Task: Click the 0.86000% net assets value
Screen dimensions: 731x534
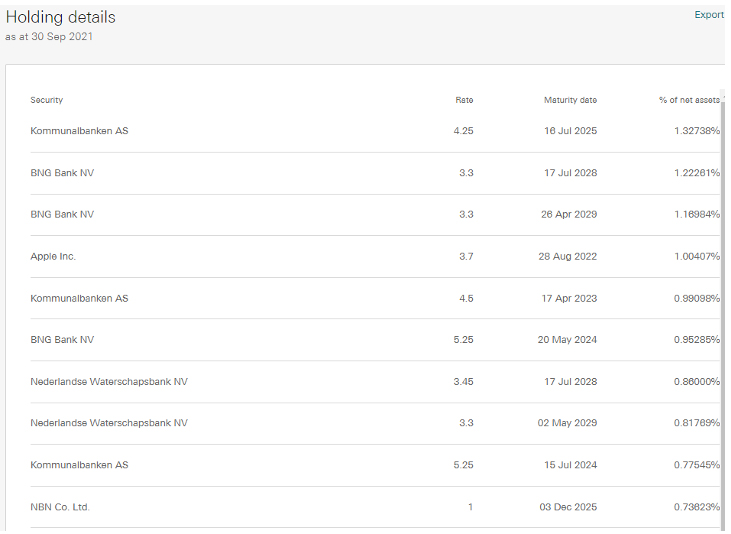Action: click(697, 381)
